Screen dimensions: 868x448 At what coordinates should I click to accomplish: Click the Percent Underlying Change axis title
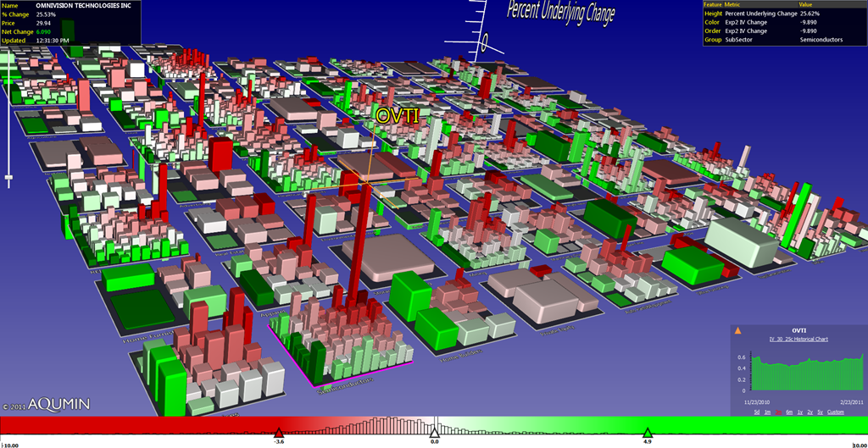[x=560, y=12]
